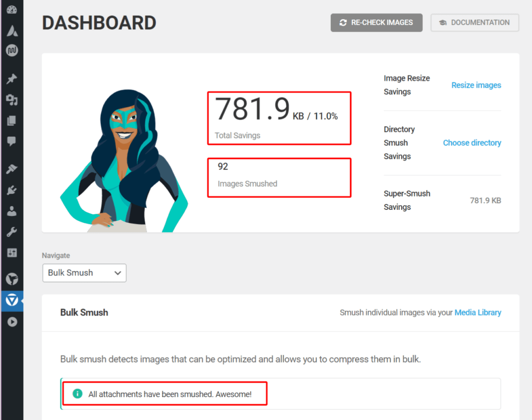Open the Tools wrench icon
Image resolution: width=532 pixels, height=420 pixels.
pos(12,232)
